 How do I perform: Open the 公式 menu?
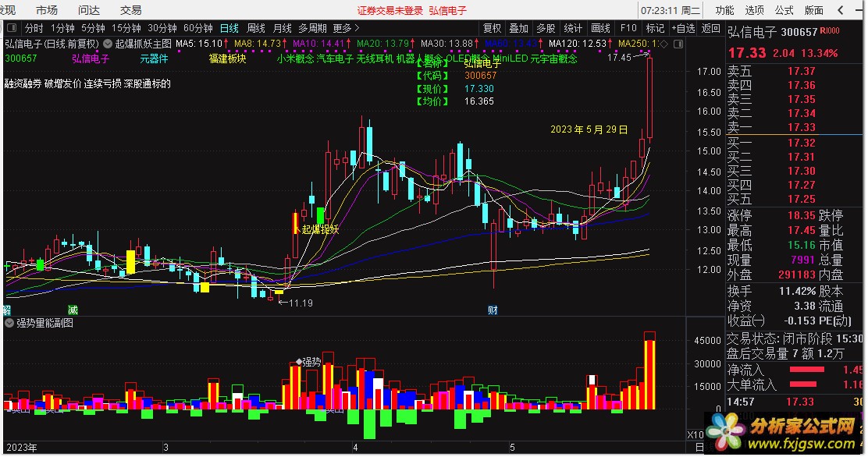click(784, 10)
